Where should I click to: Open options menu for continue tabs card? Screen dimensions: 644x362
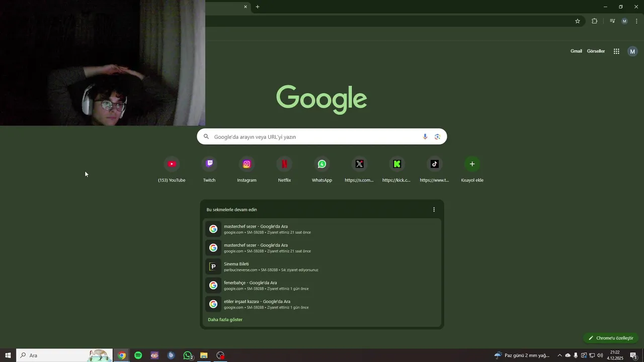(434, 210)
